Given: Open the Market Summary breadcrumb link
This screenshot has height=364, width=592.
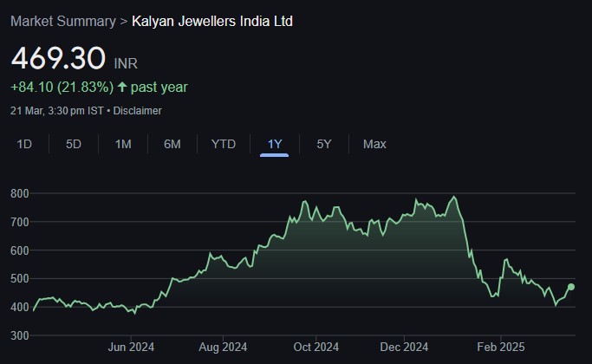Looking at the screenshot, I should (x=62, y=21).
